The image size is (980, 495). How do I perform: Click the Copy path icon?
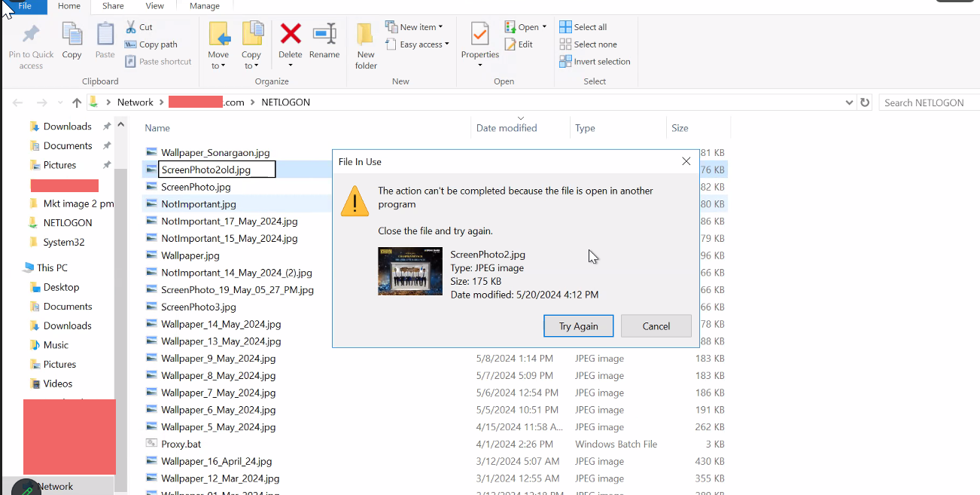[132, 44]
